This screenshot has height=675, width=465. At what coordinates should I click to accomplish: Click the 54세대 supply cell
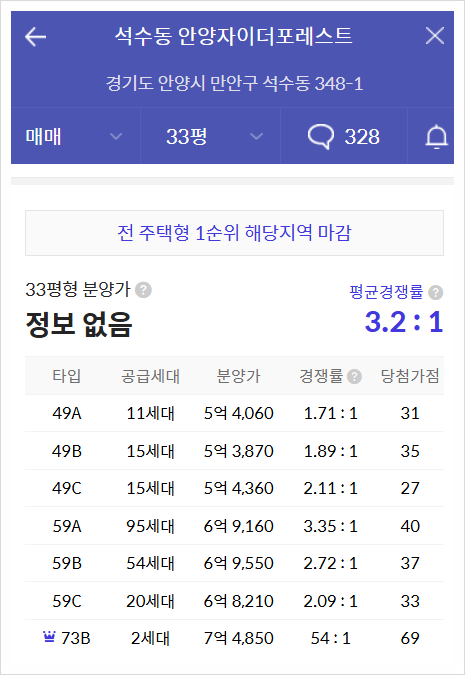[x=150, y=564]
